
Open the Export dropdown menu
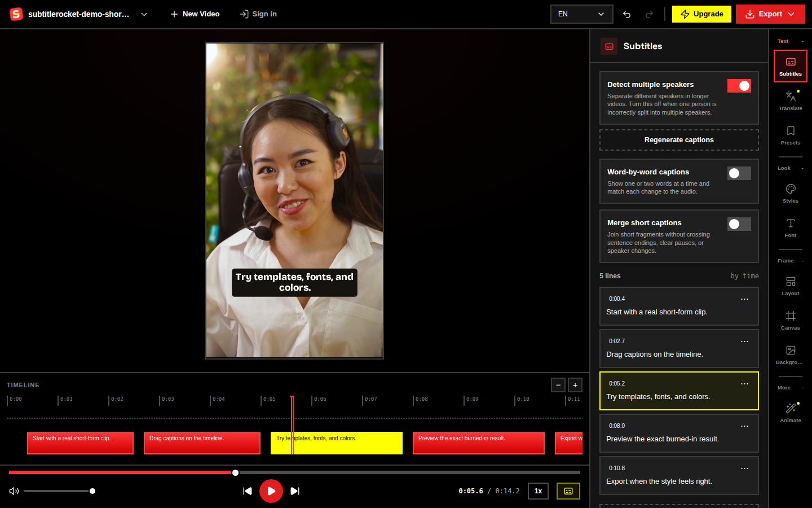[x=770, y=14]
